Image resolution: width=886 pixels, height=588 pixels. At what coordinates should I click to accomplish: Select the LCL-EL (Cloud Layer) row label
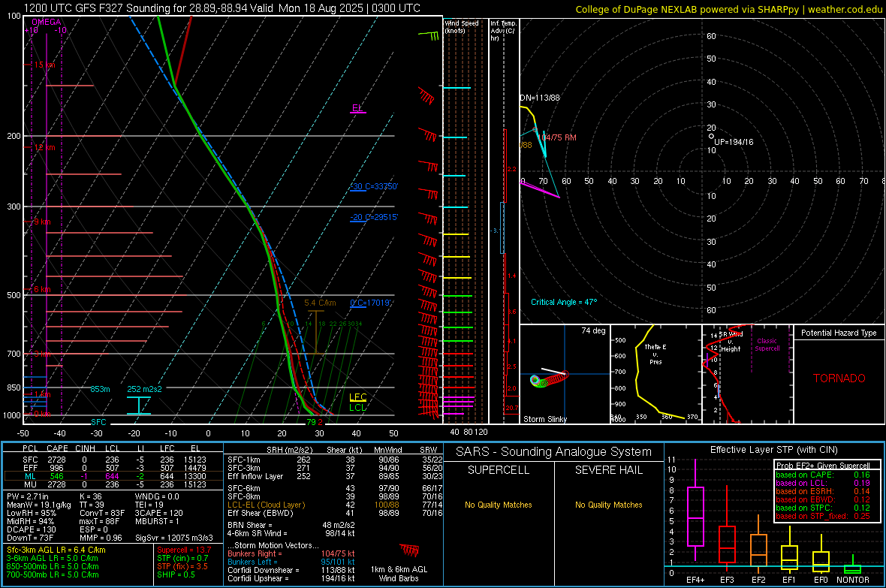point(266,505)
